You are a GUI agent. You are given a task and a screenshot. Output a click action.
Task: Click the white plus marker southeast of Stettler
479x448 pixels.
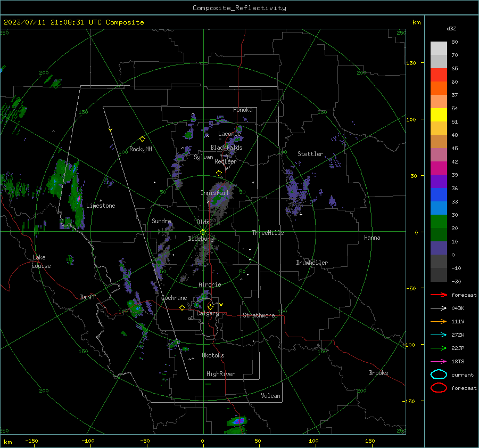click(x=301, y=214)
